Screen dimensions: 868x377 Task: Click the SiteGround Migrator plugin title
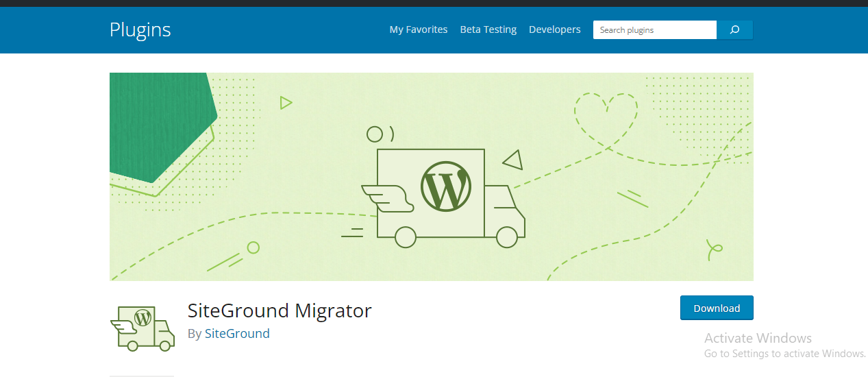280,311
